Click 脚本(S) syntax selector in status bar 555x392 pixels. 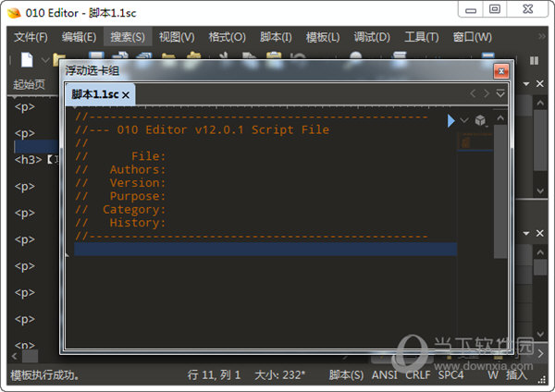[346, 375]
